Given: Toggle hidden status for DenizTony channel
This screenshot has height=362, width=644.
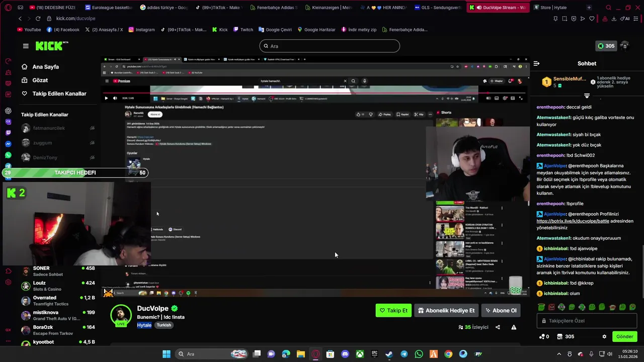Looking at the screenshot, I should click(92, 157).
